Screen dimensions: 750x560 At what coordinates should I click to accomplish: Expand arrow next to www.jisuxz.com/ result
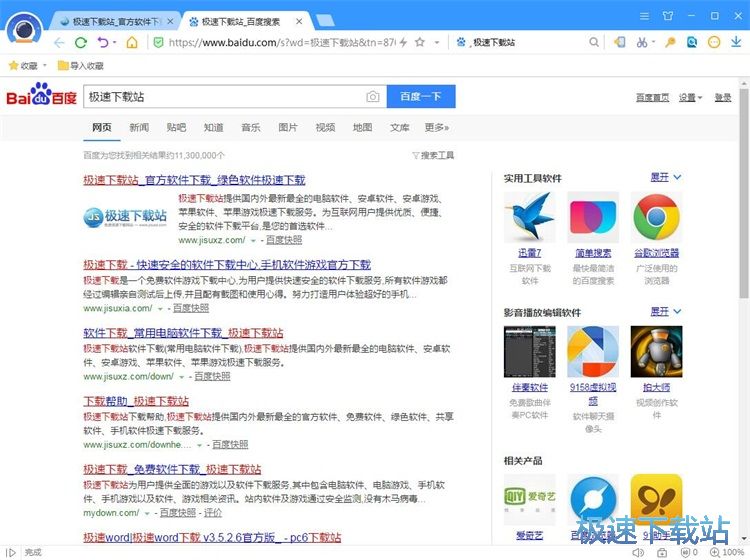[x=253, y=241]
